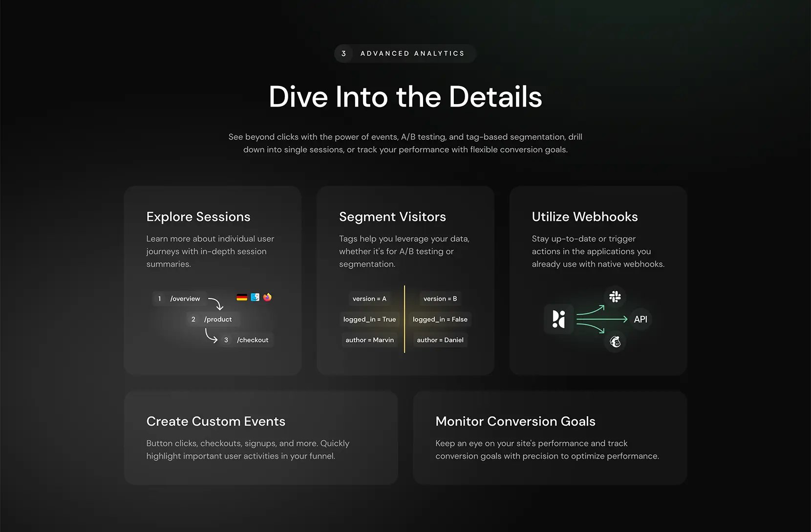Select the /checkout session step

pos(247,340)
